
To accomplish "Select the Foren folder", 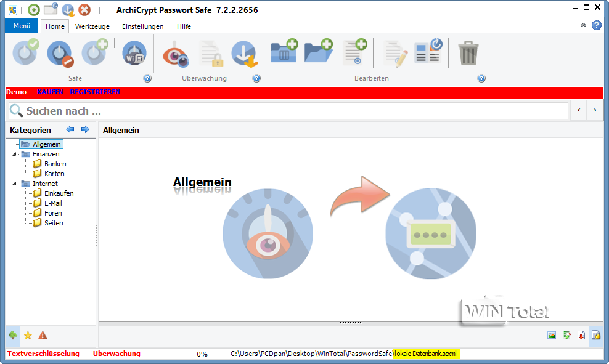I will 53,213.
